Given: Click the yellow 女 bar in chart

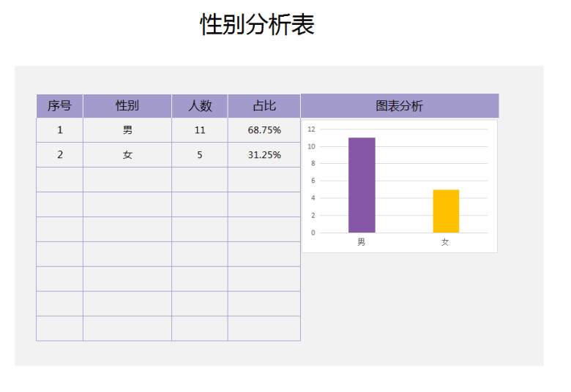Looking at the screenshot, I should (446, 211).
